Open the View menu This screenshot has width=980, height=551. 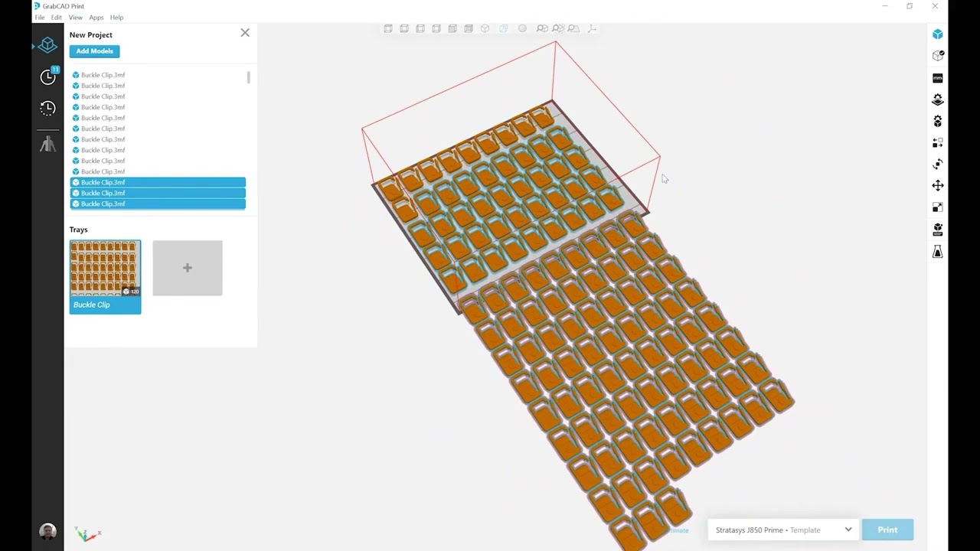75,18
